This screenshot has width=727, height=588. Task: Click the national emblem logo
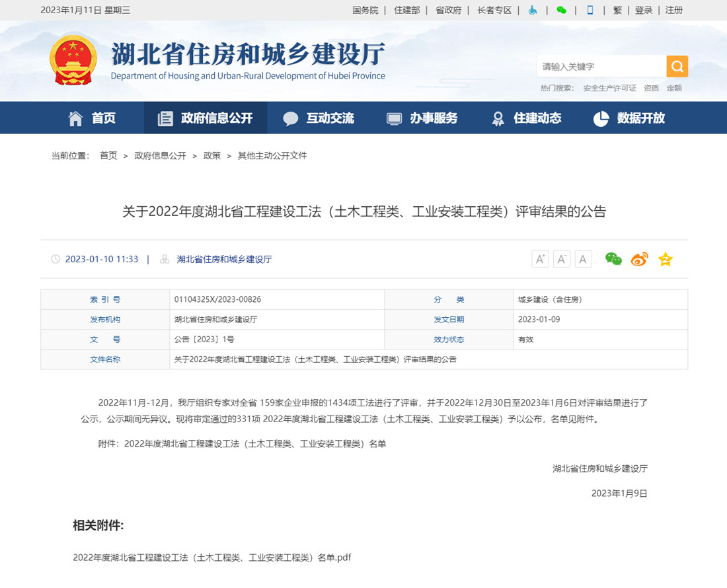(x=73, y=59)
